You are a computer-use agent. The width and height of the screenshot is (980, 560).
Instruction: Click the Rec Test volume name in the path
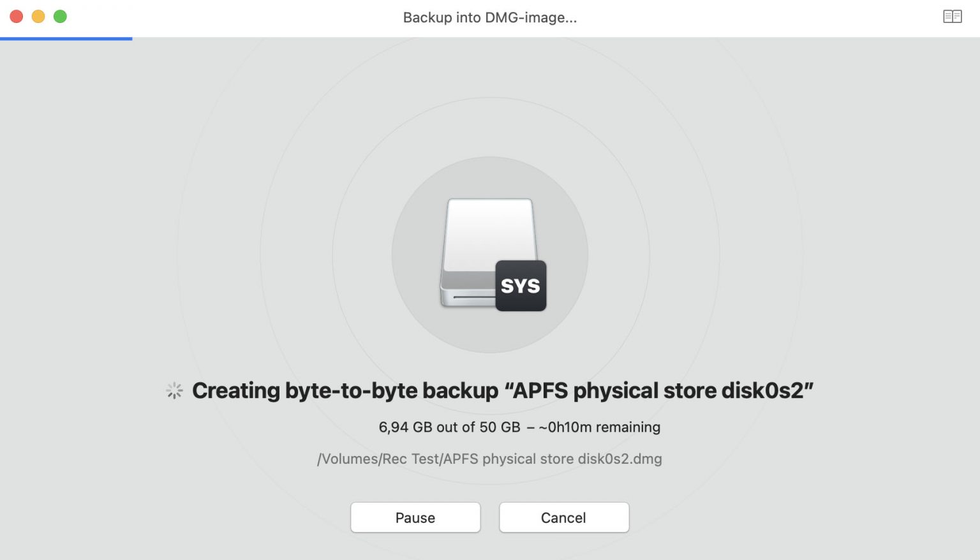click(413, 459)
